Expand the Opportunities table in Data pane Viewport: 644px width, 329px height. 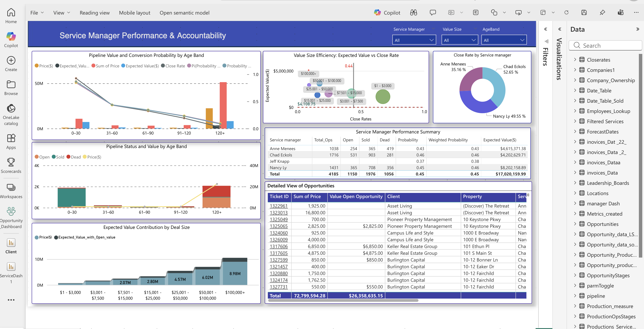coord(575,224)
